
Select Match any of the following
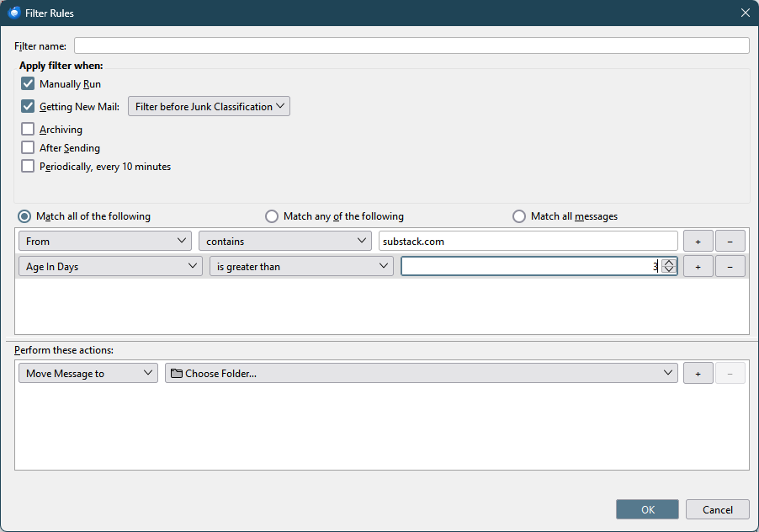pos(272,216)
